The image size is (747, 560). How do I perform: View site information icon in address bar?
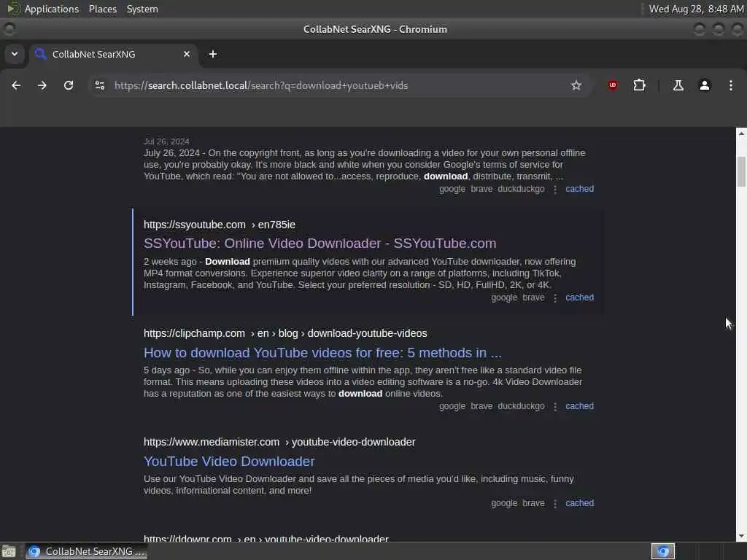tap(100, 85)
